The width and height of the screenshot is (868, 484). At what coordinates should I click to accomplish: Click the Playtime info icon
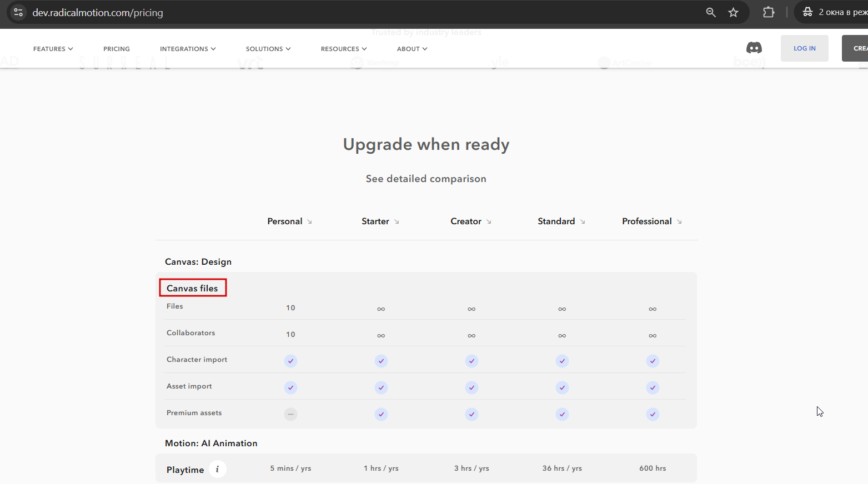(x=217, y=470)
